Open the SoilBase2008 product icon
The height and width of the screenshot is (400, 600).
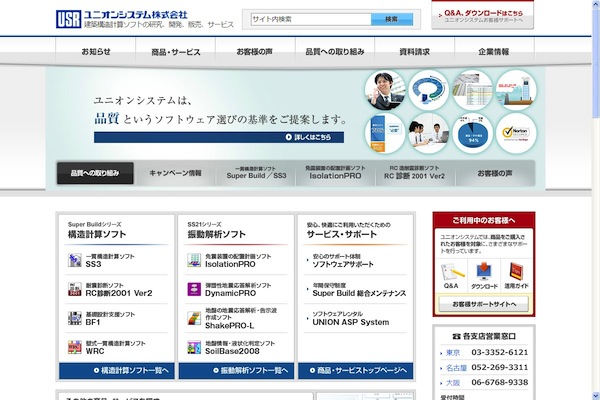click(194, 347)
